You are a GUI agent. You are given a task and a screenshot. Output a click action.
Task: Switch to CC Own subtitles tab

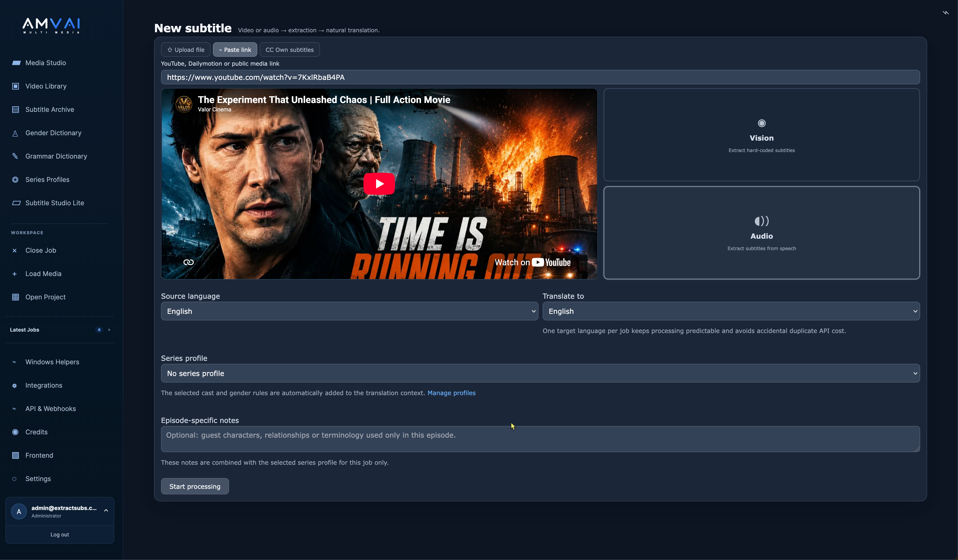[x=289, y=50]
